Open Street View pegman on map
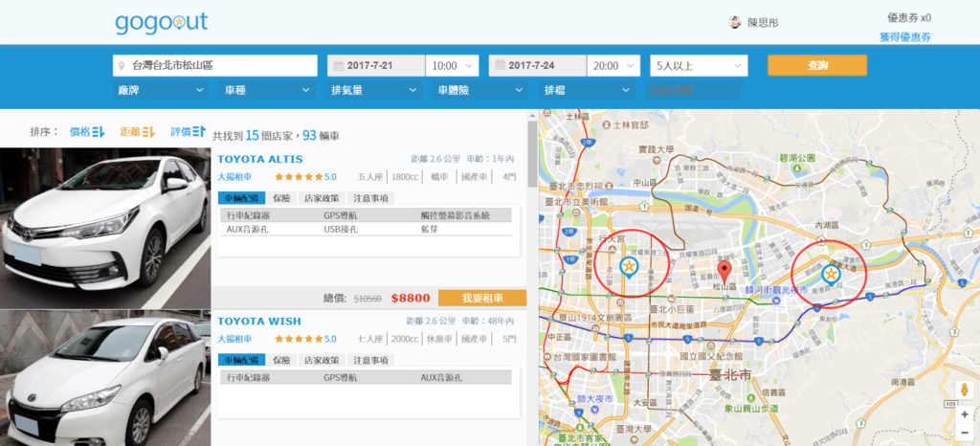Screen dimensions: 980x446 (x=965, y=390)
